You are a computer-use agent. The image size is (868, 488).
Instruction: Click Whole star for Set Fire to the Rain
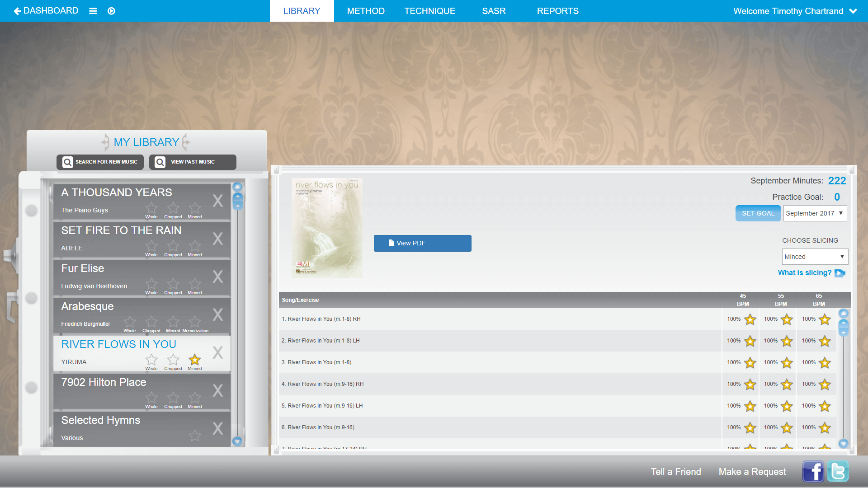[x=151, y=246]
